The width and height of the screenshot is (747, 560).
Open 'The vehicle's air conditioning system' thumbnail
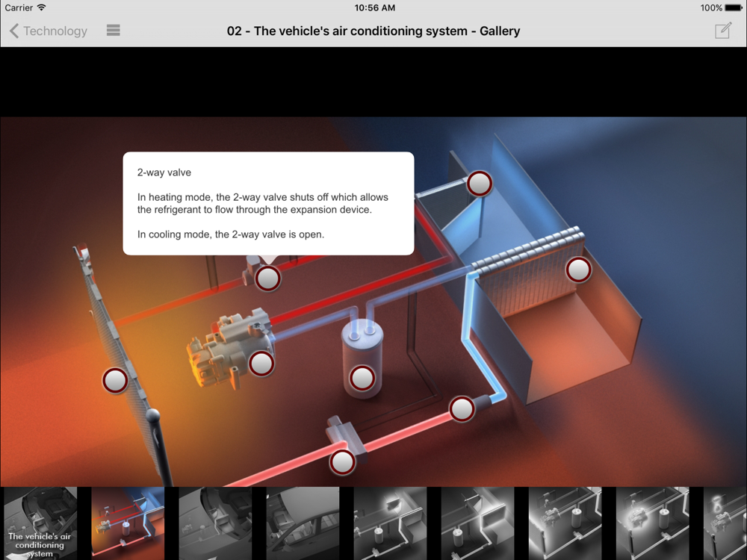tap(40, 523)
